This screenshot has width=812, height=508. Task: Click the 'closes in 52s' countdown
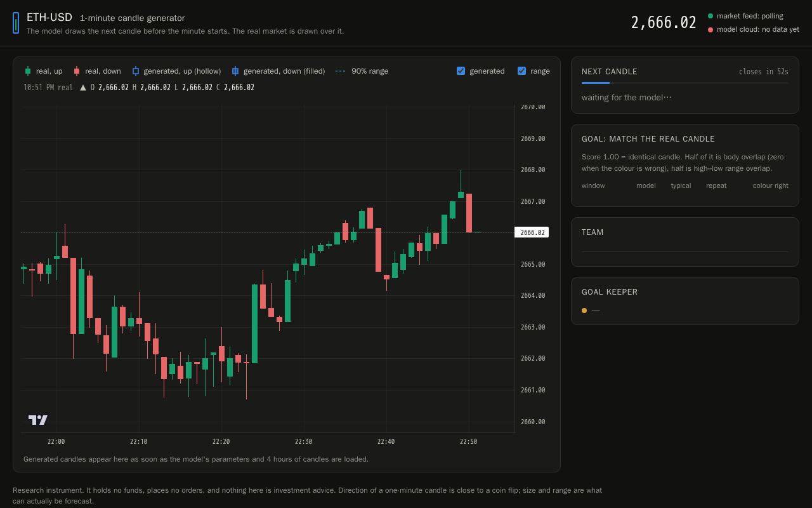pos(764,72)
